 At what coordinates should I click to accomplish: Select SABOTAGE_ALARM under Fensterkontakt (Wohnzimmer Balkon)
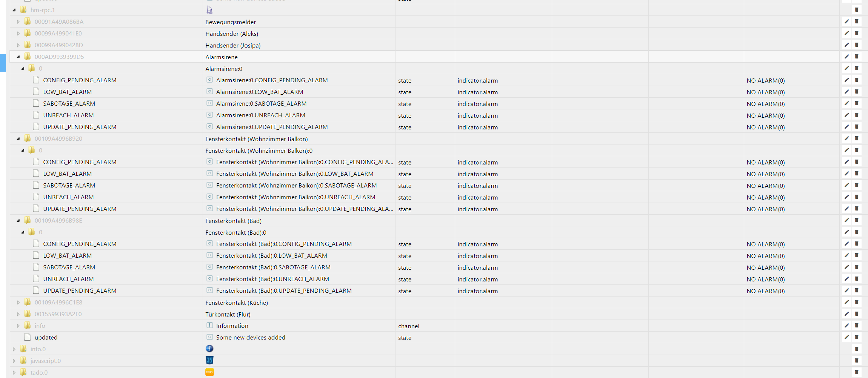[x=69, y=185]
